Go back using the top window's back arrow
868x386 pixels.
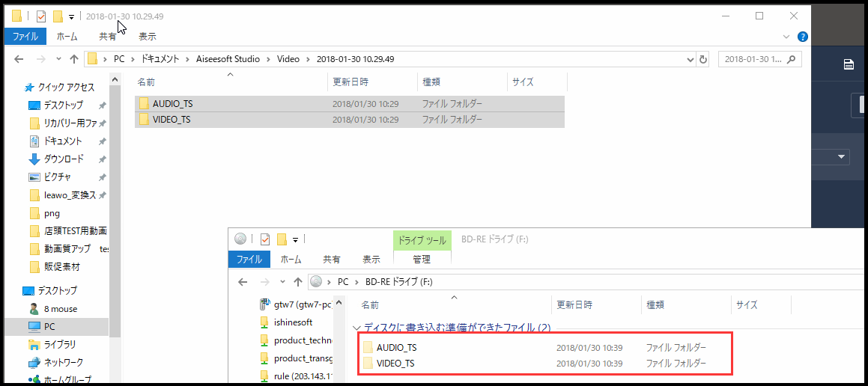click(19, 59)
